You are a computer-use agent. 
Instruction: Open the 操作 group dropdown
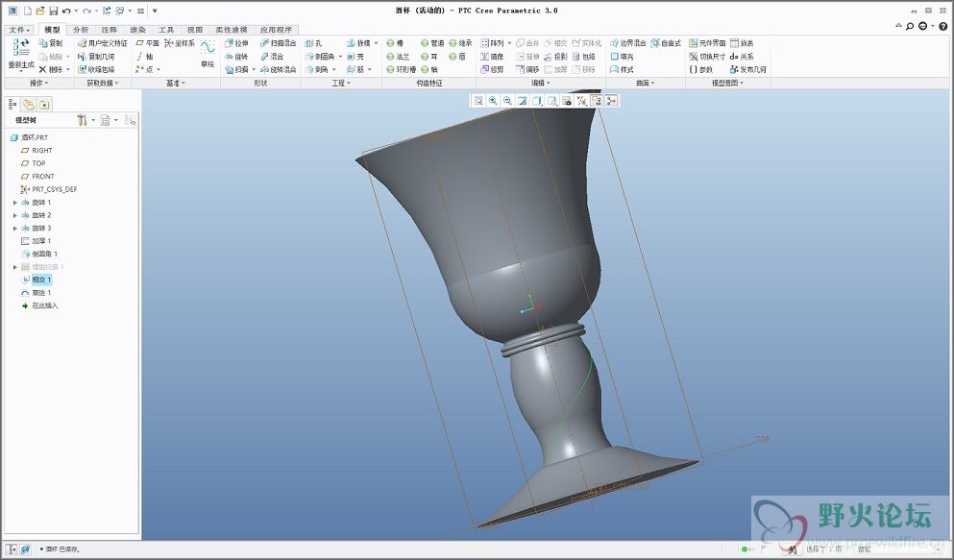click(x=39, y=83)
